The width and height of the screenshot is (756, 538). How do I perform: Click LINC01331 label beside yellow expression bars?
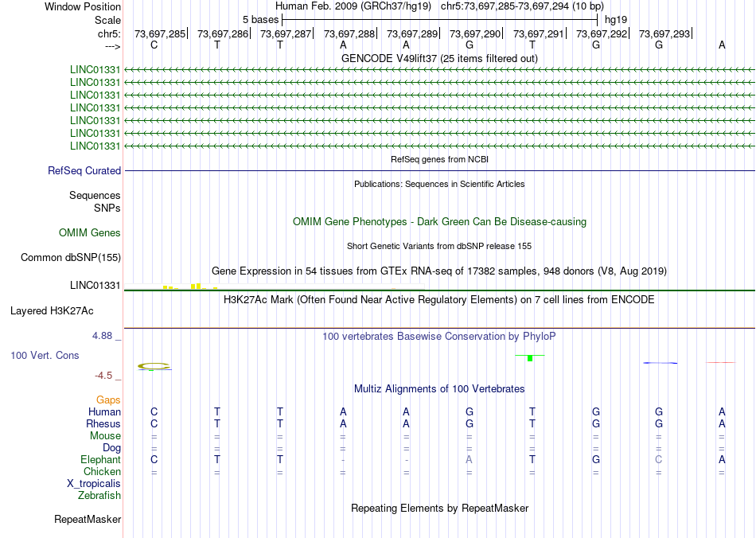[95, 286]
